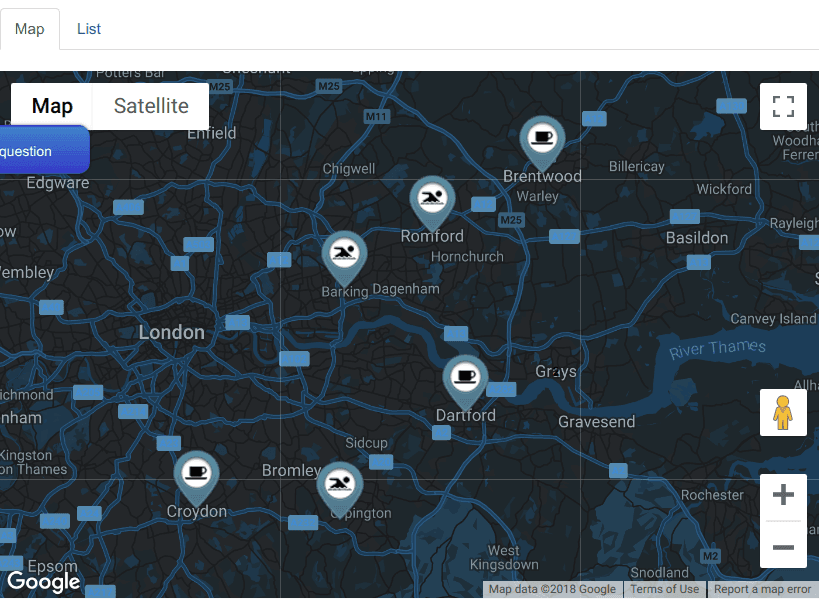Screen dimensions: 826x599
Task: Click the Dagenham map label
Action: point(406,289)
